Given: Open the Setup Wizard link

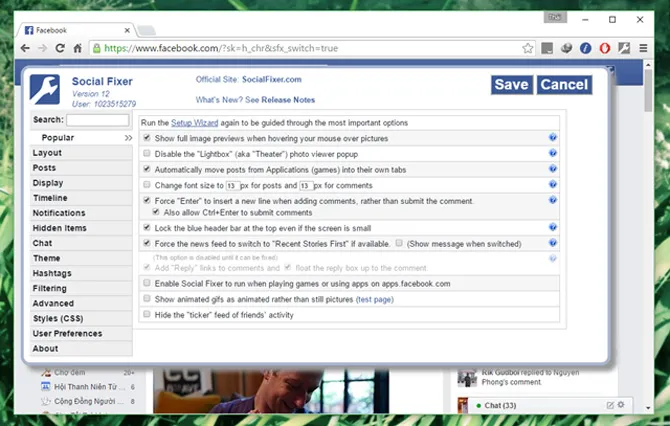Looking at the screenshot, I should [x=194, y=123].
